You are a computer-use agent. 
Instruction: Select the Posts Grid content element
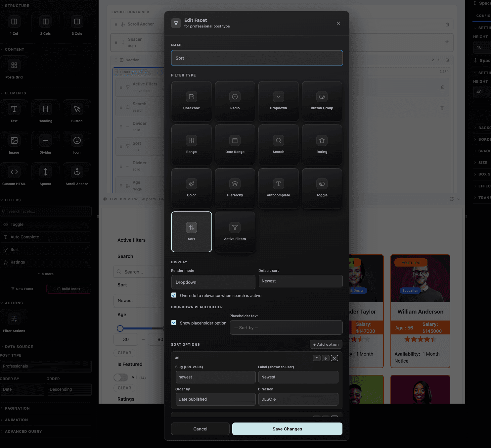pos(14,69)
